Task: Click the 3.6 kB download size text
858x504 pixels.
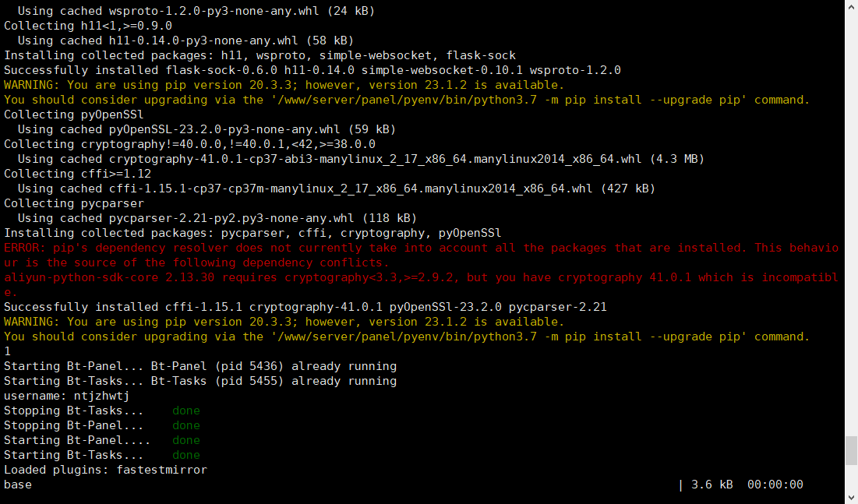Action: [712, 485]
